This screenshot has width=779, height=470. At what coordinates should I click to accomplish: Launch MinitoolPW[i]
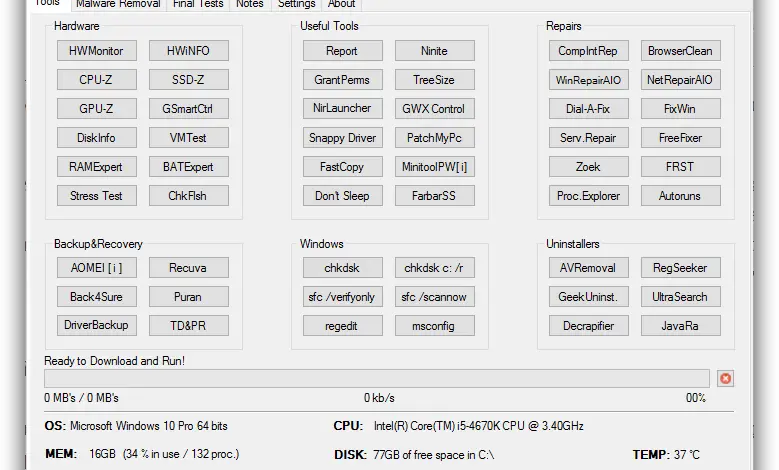[434, 167]
